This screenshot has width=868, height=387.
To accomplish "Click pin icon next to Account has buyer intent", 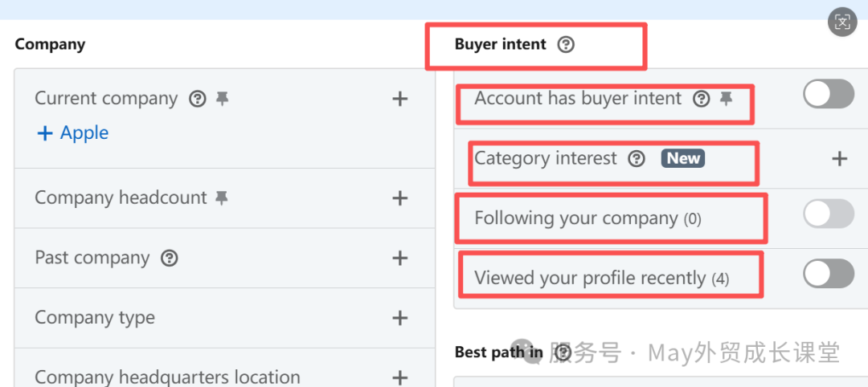I will coord(726,99).
